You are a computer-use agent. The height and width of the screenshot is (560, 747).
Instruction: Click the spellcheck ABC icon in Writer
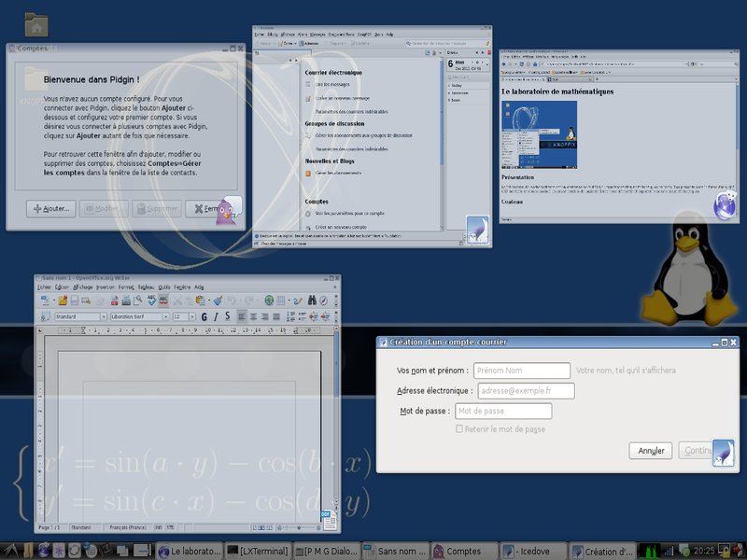[151, 301]
